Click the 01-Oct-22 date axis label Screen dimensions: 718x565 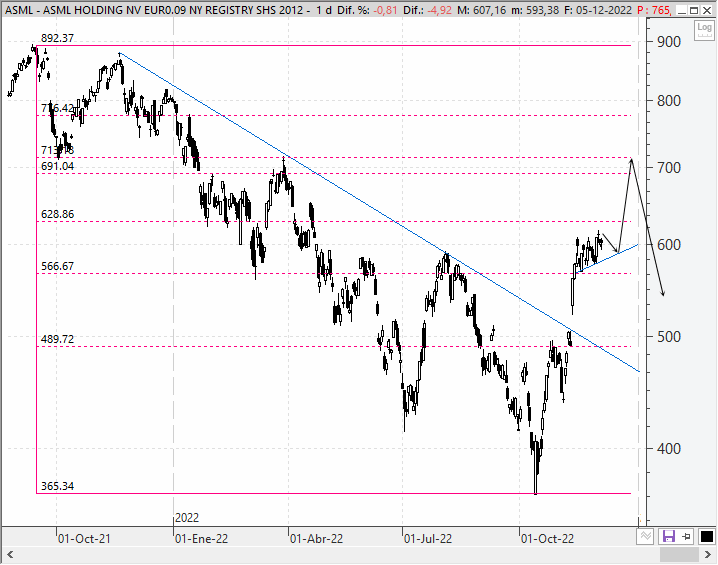click(547, 539)
